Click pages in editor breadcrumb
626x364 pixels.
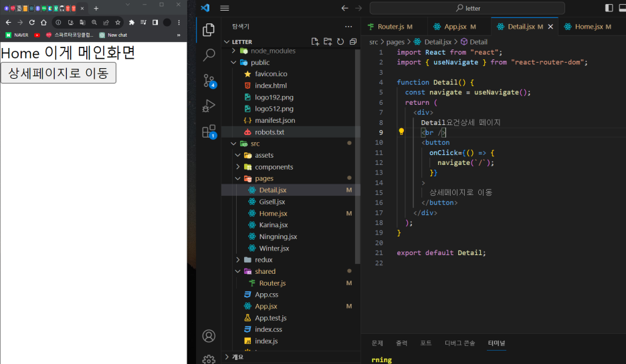click(x=395, y=42)
